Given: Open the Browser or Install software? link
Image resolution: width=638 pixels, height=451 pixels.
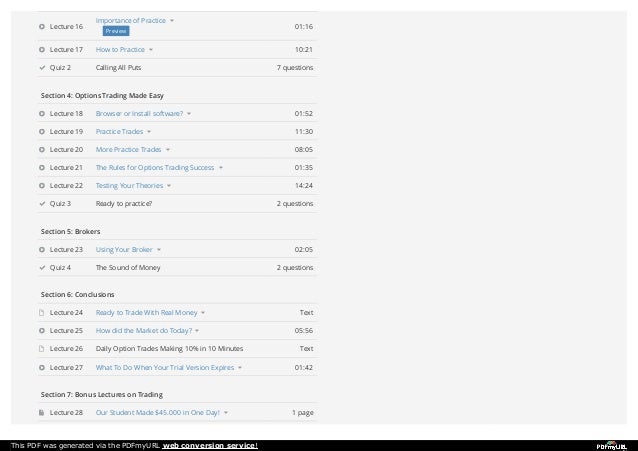Looking at the screenshot, I should [x=139, y=114].
